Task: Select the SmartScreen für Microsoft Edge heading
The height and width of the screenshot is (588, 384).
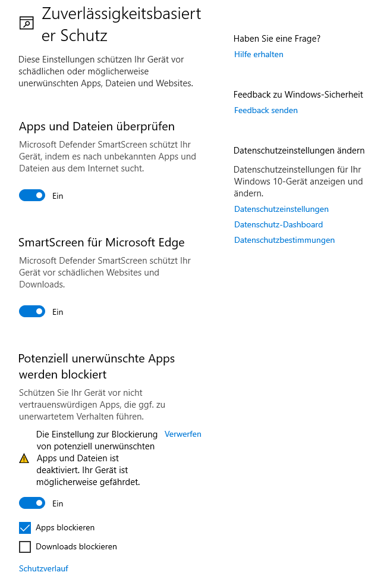Action: [x=102, y=242]
